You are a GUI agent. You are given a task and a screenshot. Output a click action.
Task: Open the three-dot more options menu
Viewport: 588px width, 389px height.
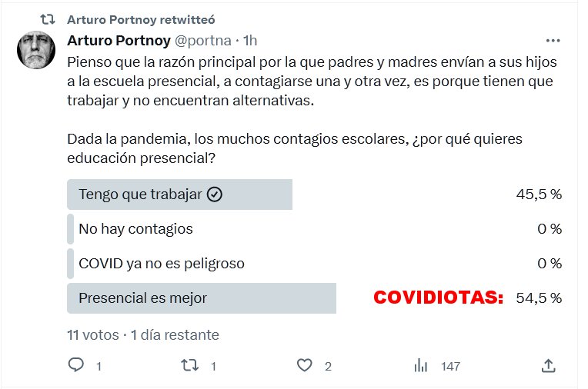pos(553,41)
